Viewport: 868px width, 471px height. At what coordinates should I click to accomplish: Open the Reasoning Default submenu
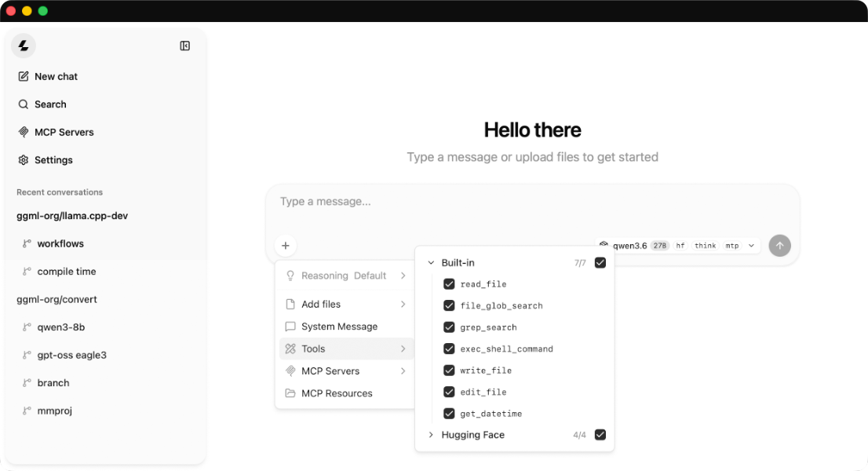(x=347, y=276)
